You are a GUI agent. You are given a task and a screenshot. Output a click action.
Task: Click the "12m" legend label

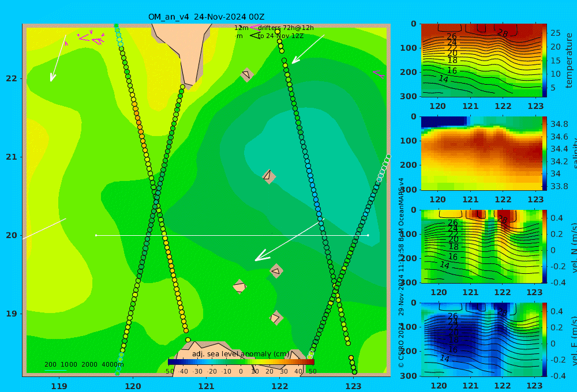[x=241, y=28]
